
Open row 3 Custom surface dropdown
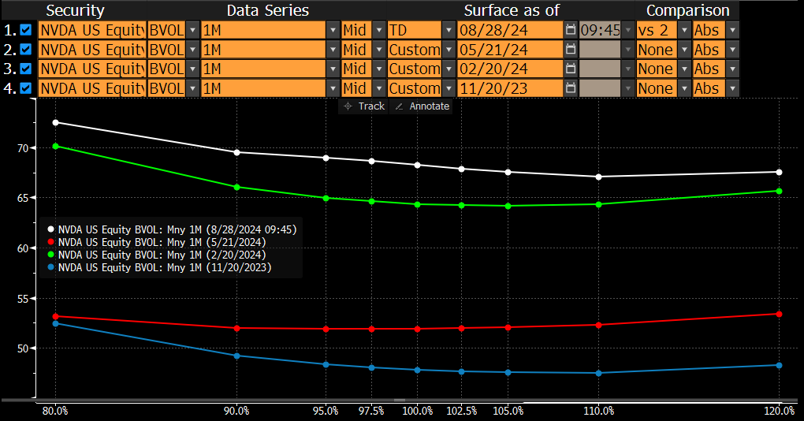pyautogui.click(x=449, y=69)
